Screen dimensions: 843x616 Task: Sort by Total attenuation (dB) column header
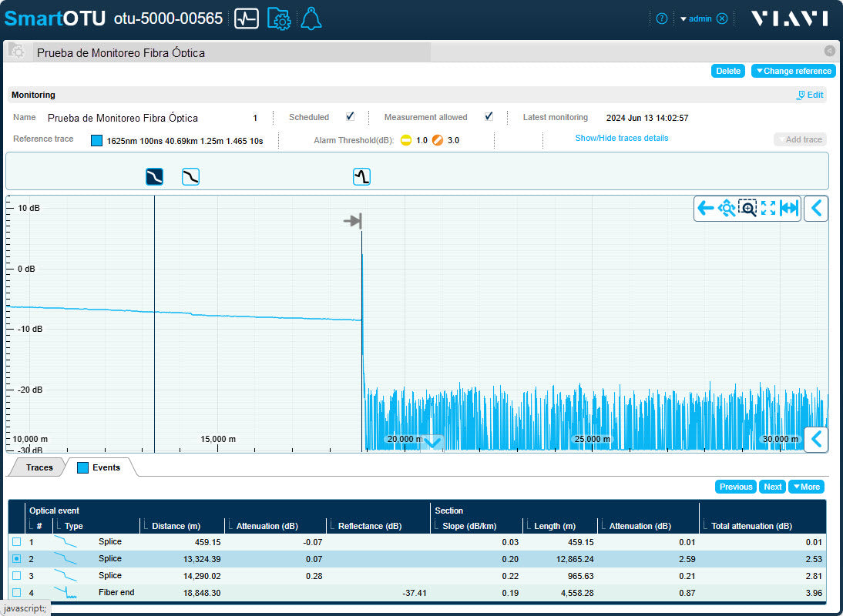[x=751, y=526]
